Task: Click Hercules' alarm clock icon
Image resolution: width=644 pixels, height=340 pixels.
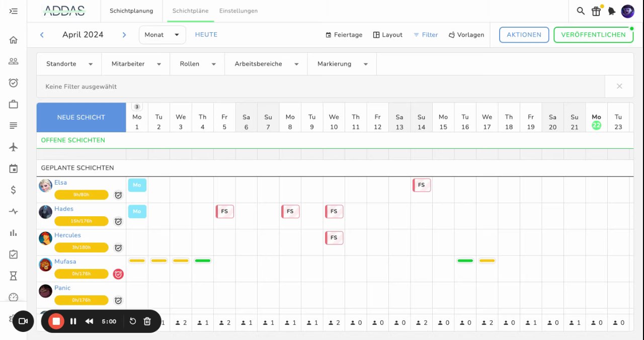Action: (x=118, y=248)
